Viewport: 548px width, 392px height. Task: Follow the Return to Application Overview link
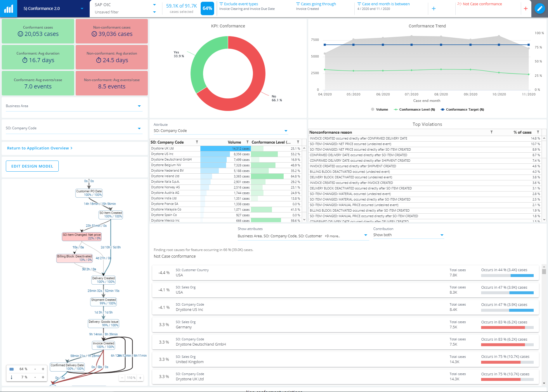tap(40, 148)
